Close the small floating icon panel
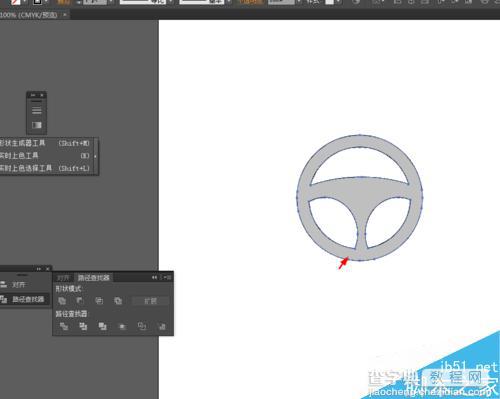The width and height of the screenshot is (500, 399). pos(42,95)
